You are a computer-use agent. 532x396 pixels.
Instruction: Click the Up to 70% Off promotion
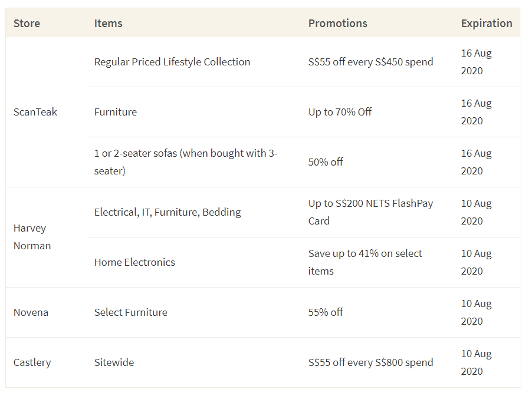[340, 112]
